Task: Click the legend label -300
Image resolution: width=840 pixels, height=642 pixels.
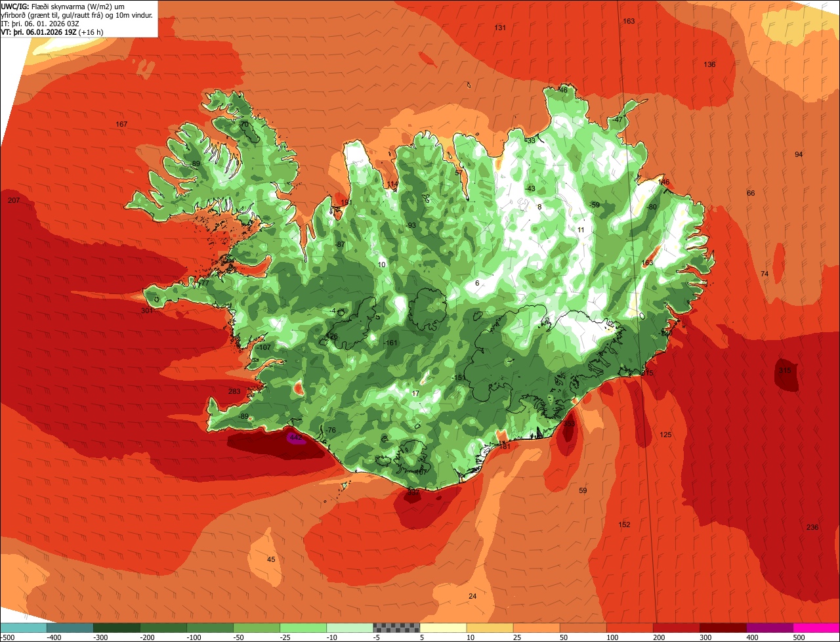Action: point(99,637)
